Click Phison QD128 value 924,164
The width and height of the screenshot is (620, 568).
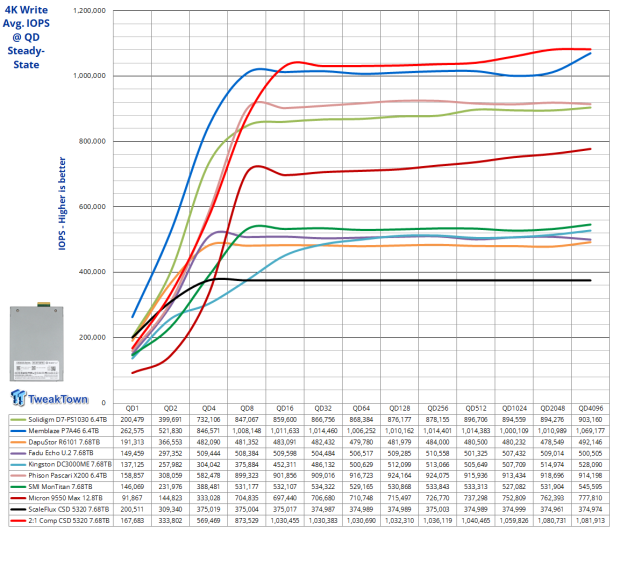click(400, 475)
